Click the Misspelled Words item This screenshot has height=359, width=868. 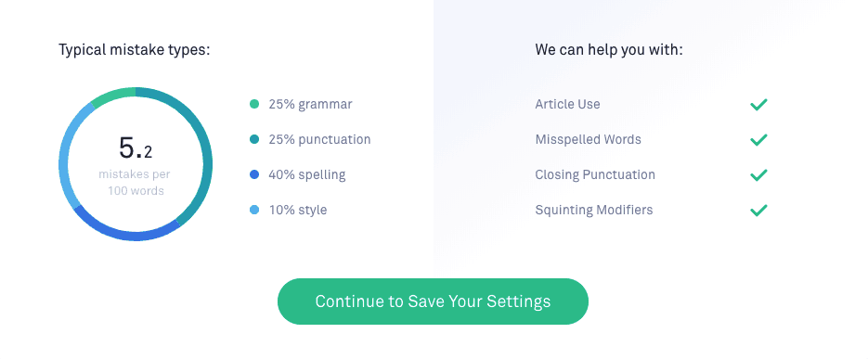(x=588, y=139)
